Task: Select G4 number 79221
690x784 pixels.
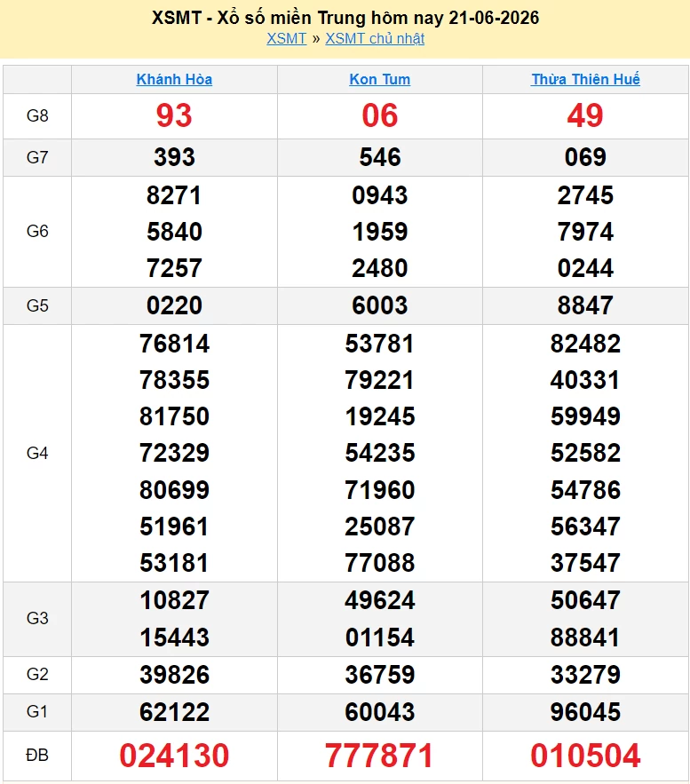Action: point(379,381)
